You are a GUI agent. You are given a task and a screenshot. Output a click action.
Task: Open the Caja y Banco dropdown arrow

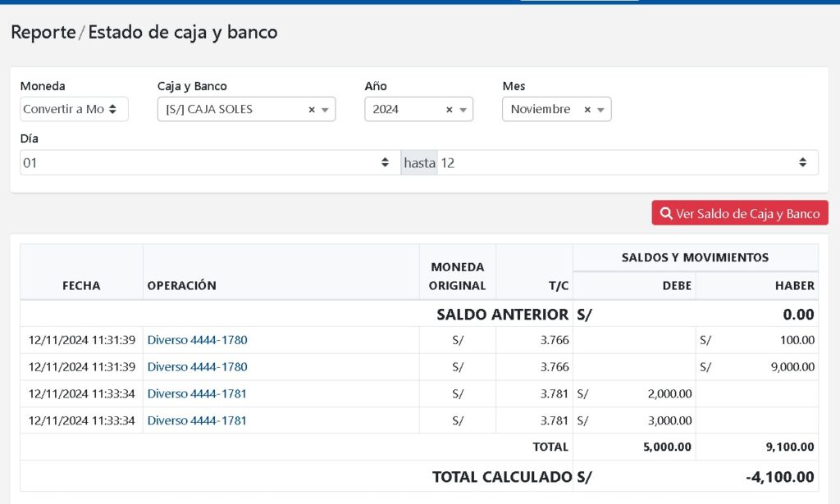[x=325, y=110]
